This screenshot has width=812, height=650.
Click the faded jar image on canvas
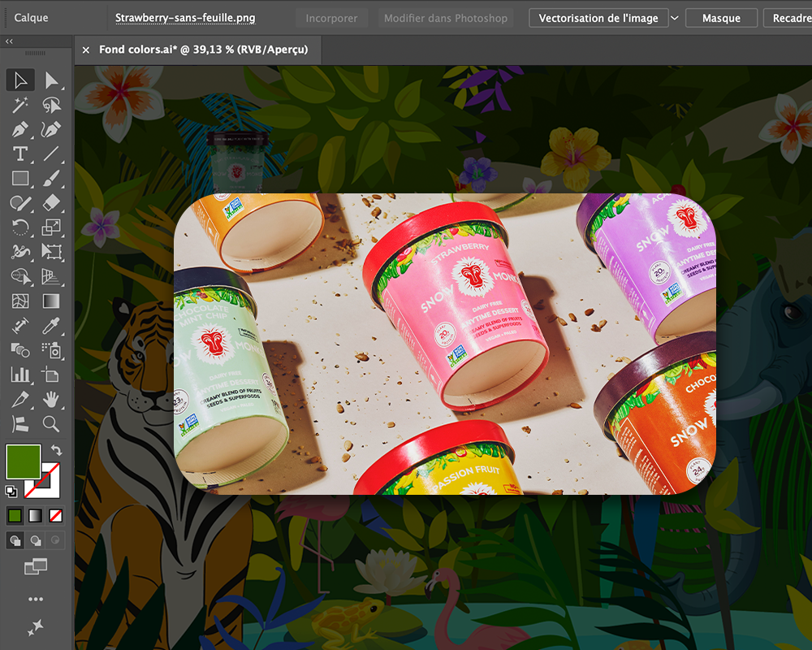(x=237, y=162)
